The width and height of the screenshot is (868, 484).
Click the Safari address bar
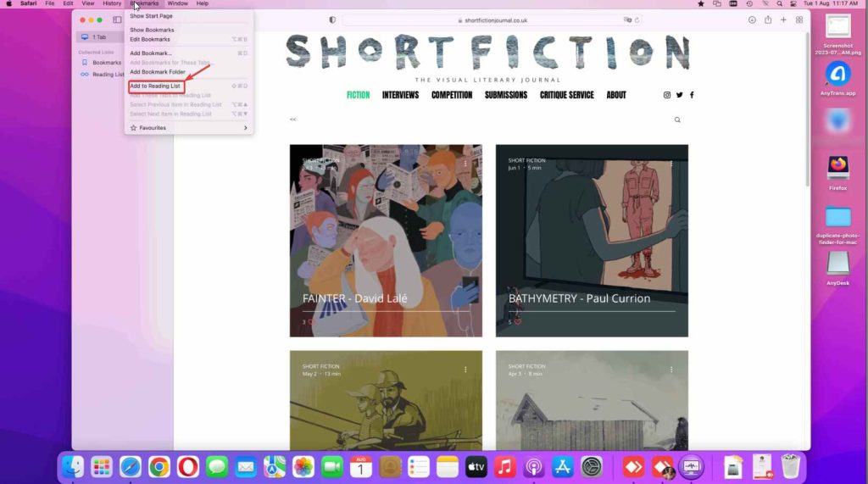pos(492,20)
